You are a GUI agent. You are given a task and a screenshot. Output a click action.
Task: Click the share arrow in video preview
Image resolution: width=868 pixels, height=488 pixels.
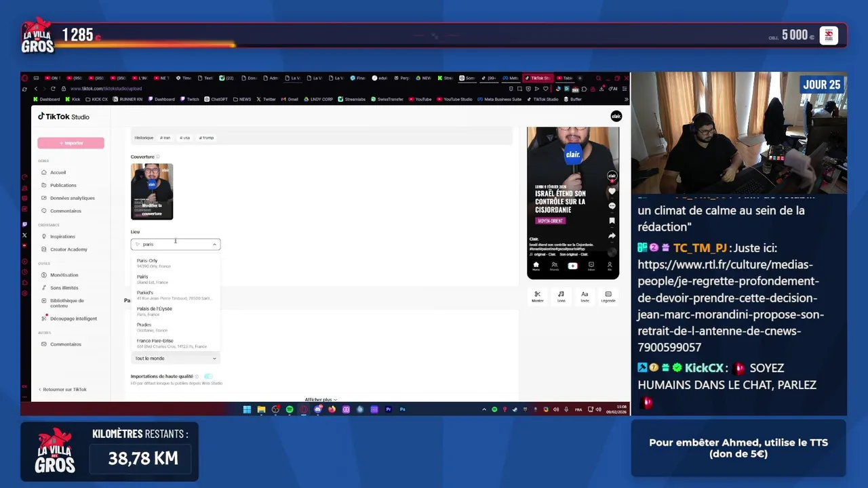coord(612,236)
